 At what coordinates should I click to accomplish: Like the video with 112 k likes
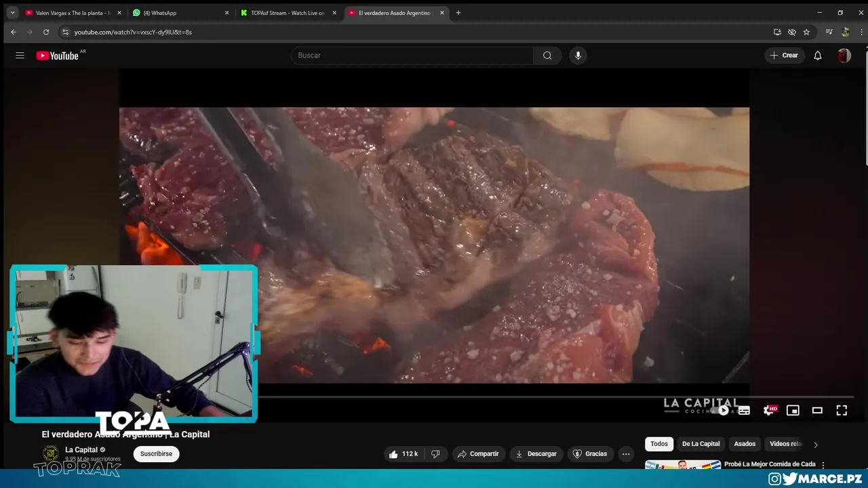[403, 454]
